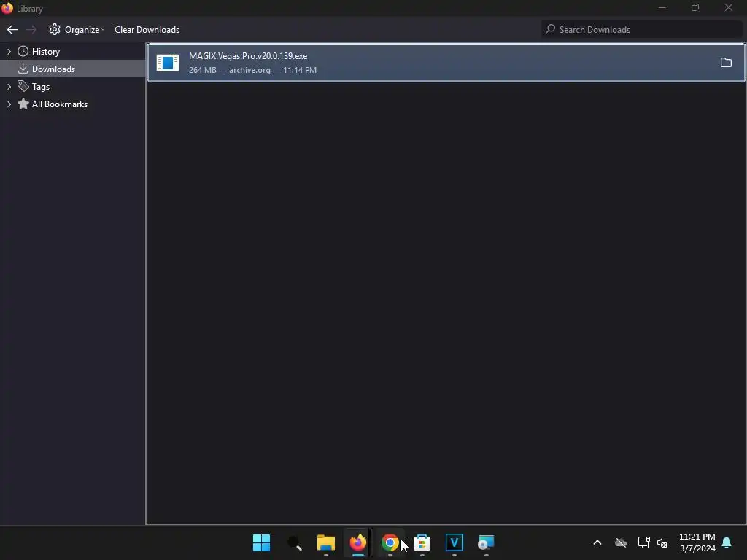Click the Organize gear icon
The height and width of the screenshot is (560, 747).
(x=55, y=29)
